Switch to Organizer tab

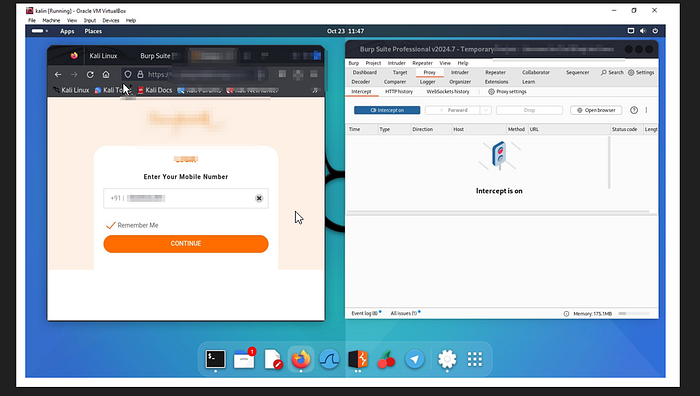pos(460,82)
